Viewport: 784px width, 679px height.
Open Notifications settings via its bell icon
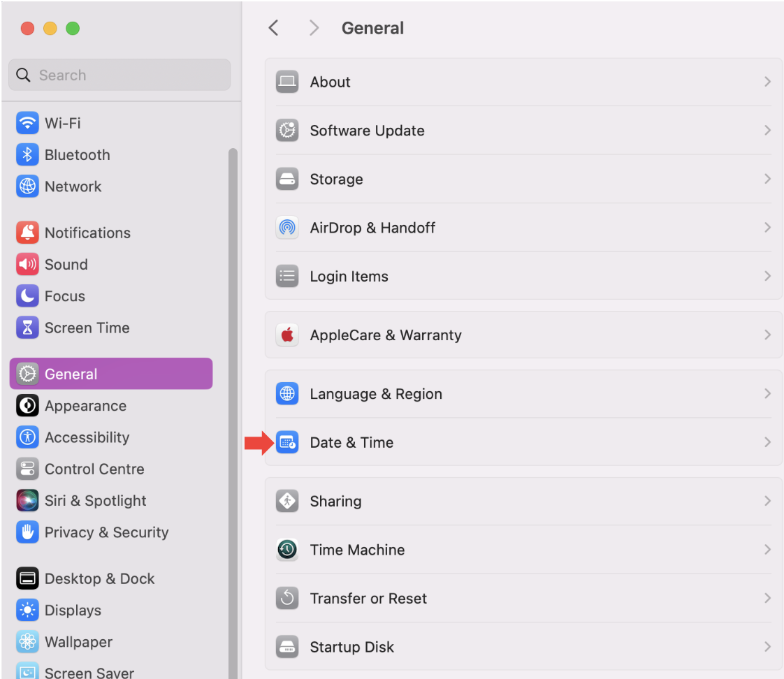[x=27, y=232]
